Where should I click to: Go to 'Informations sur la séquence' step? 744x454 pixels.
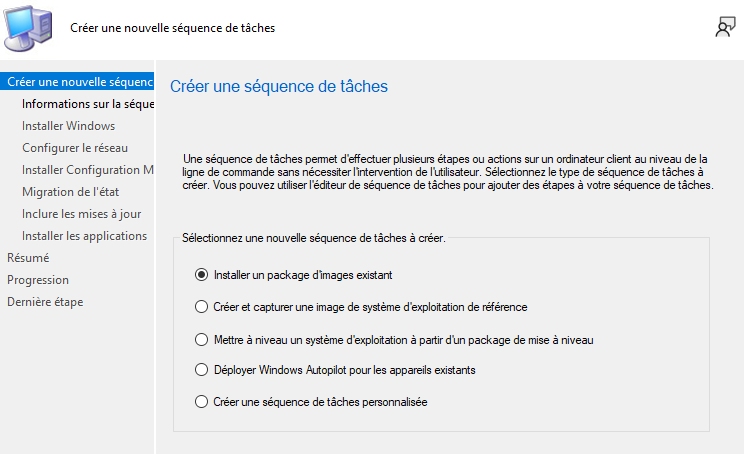[x=87, y=104]
